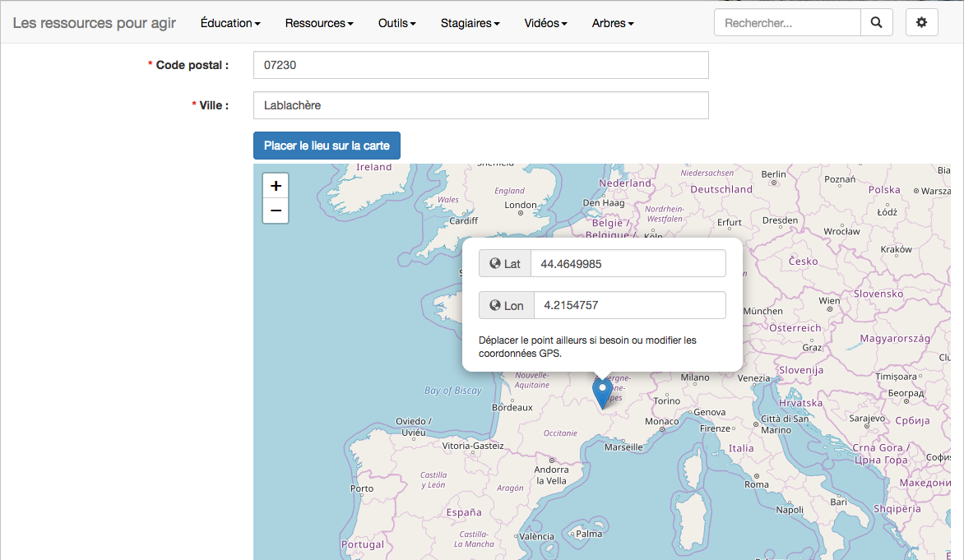Click the Occitanie region label
The height and width of the screenshot is (560, 964).
pyautogui.click(x=560, y=433)
